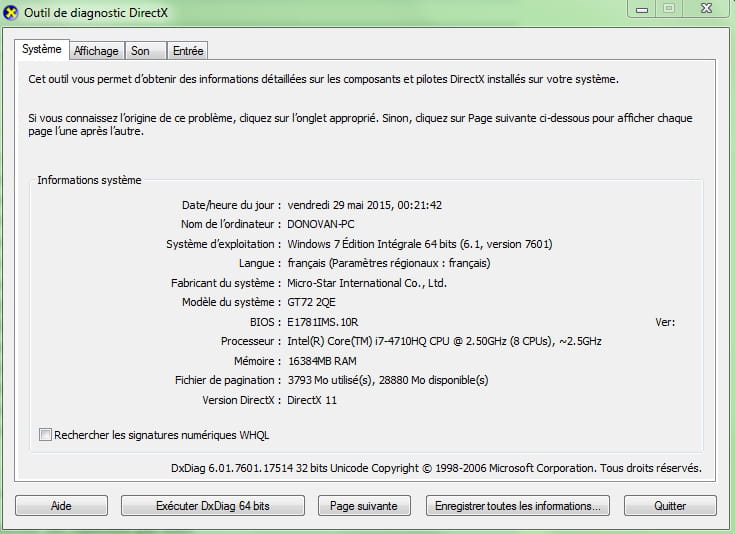Close the DirectX diagnostic window
This screenshot has height=534, width=735.
click(706, 9)
